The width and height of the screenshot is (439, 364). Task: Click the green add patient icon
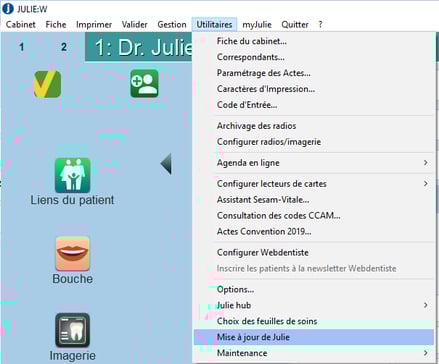(144, 83)
